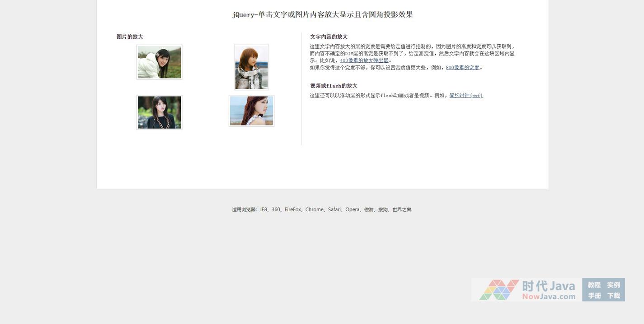
Task: Click the 文字内容的放大 section heading
Action: point(329,37)
